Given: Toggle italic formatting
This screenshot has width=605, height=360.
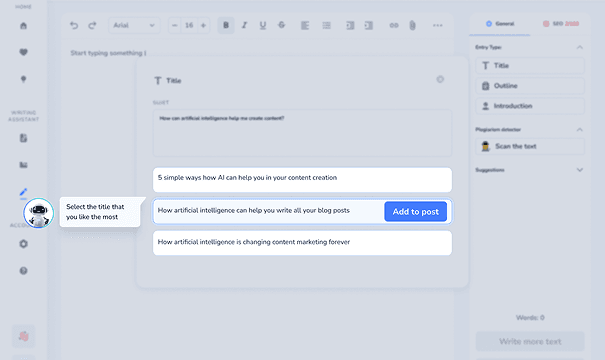Looking at the screenshot, I should pos(244,25).
